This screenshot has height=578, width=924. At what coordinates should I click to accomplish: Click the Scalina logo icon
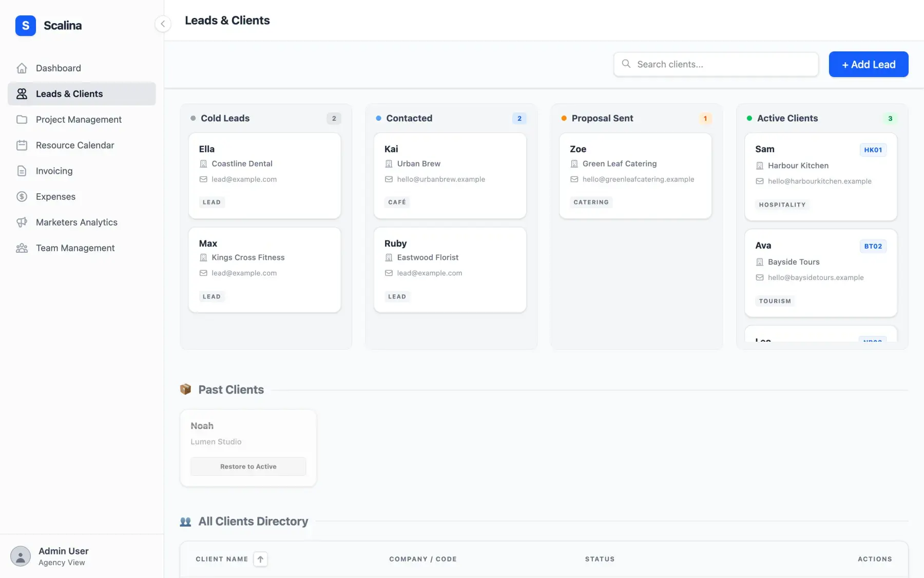pos(26,25)
